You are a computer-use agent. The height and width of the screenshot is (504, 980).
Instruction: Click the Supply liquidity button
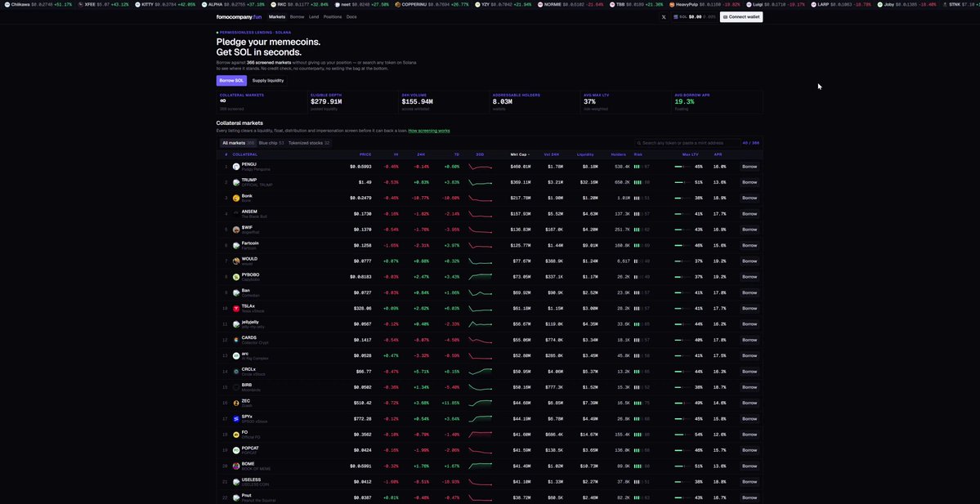tap(267, 81)
